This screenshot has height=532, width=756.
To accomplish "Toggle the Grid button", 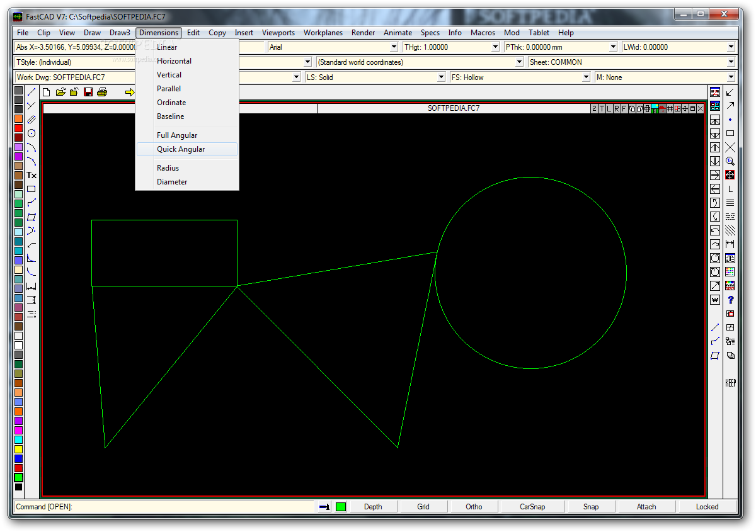I will coord(423,507).
